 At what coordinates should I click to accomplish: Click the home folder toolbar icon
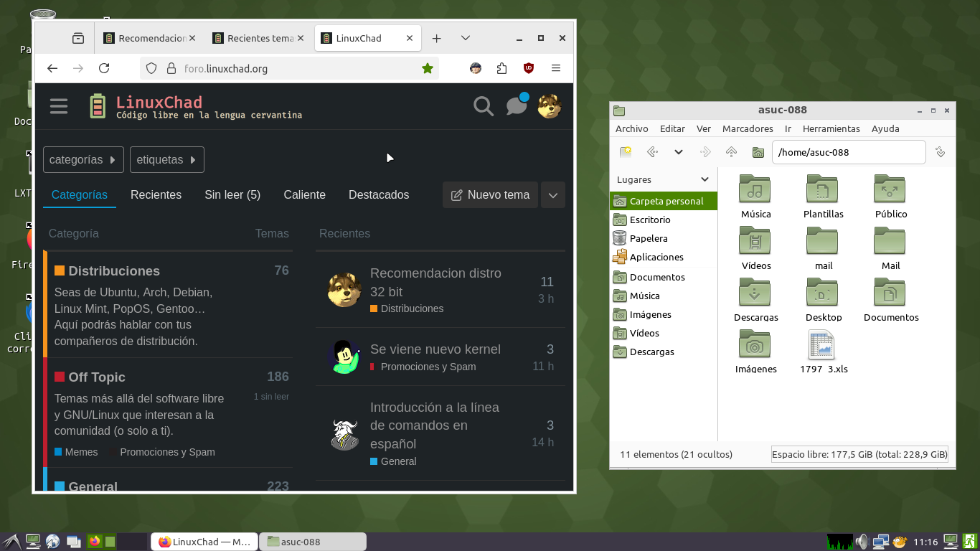click(758, 152)
